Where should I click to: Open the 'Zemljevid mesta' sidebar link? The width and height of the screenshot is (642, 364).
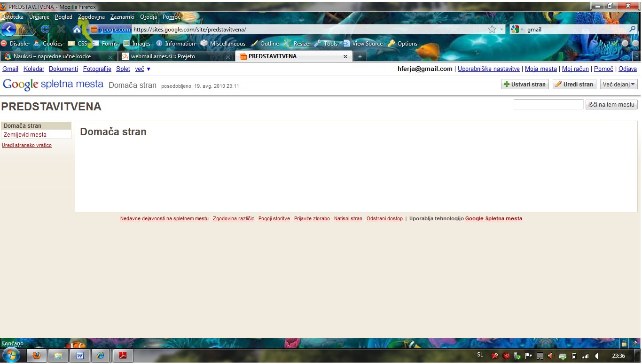tap(25, 135)
